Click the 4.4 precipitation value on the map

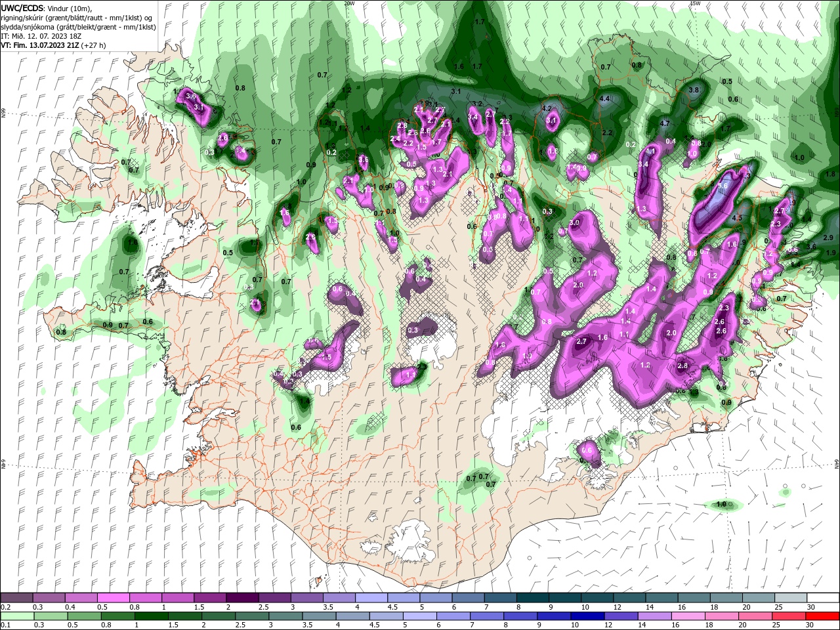(604, 98)
